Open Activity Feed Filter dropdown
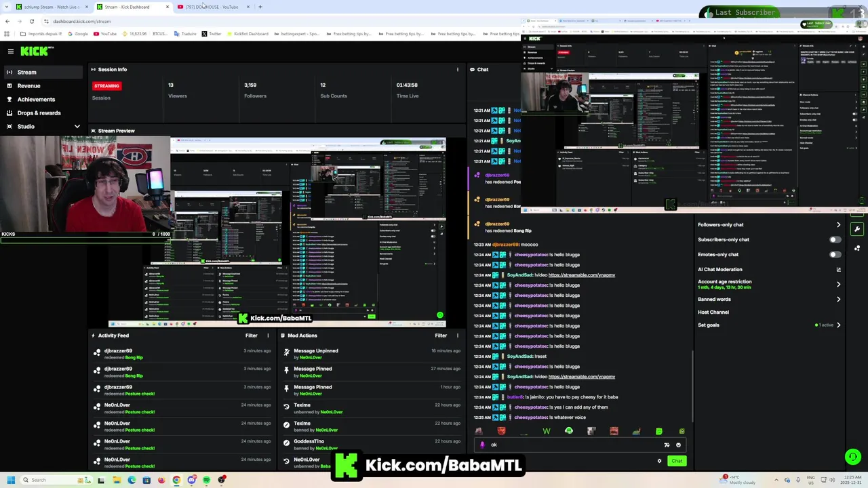This screenshot has width=868, height=488. pos(251,335)
